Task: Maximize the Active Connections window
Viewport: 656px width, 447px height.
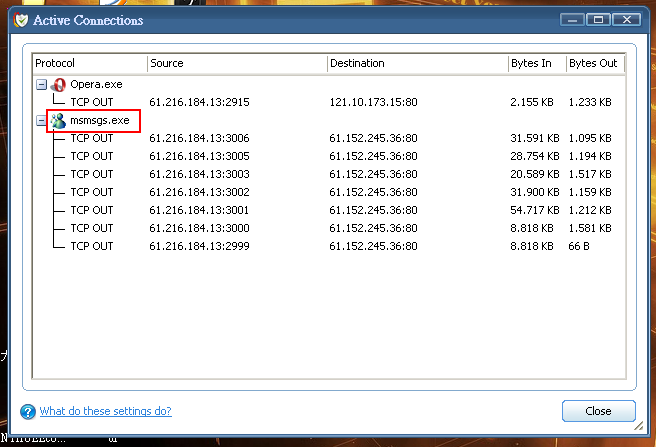Action: click(x=598, y=20)
